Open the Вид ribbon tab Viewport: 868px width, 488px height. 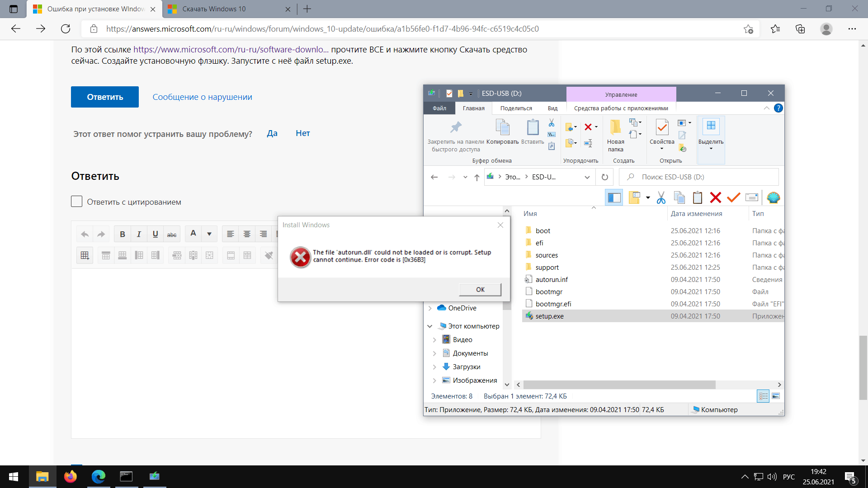click(x=552, y=108)
